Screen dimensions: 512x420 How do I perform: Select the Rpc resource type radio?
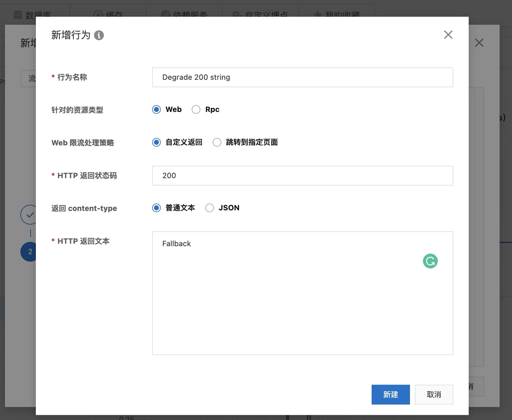click(196, 109)
